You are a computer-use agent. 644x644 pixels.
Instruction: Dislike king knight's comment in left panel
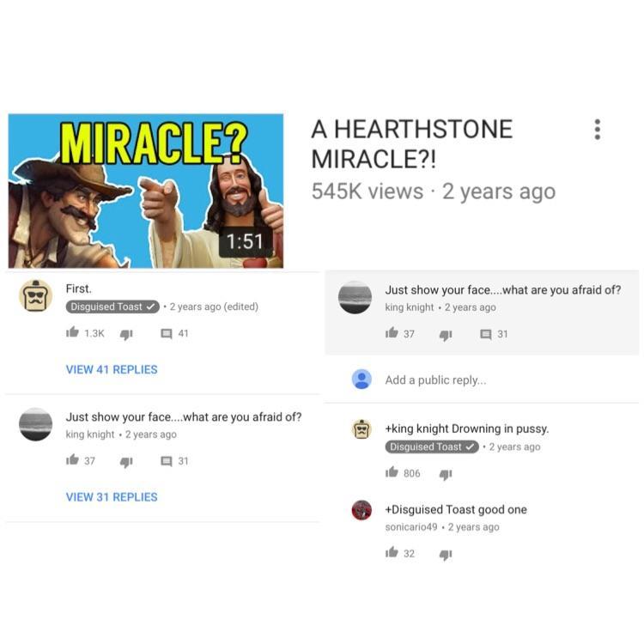click(x=126, y=462)
